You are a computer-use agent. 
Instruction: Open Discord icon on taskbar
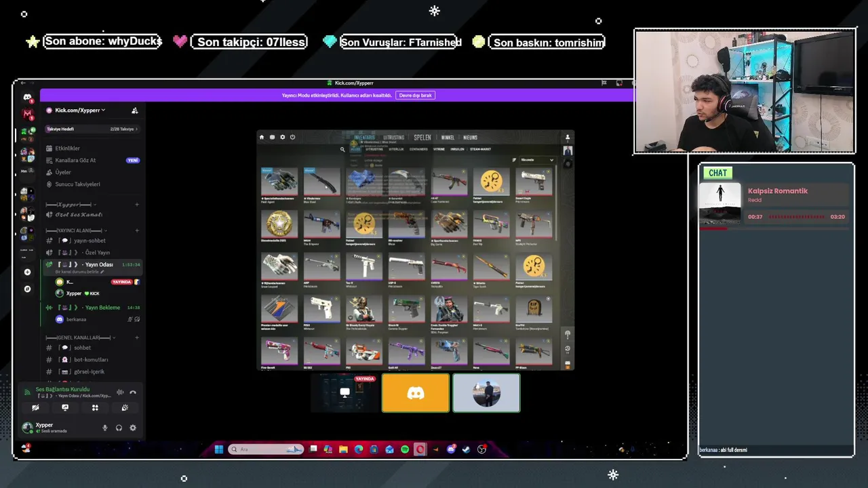click(451, 449)
